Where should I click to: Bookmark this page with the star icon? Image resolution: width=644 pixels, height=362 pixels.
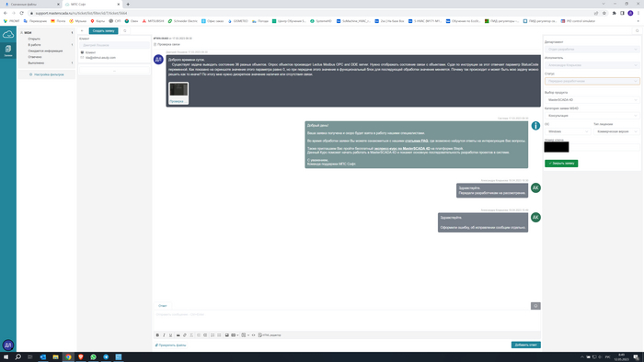tap(604, 13)
